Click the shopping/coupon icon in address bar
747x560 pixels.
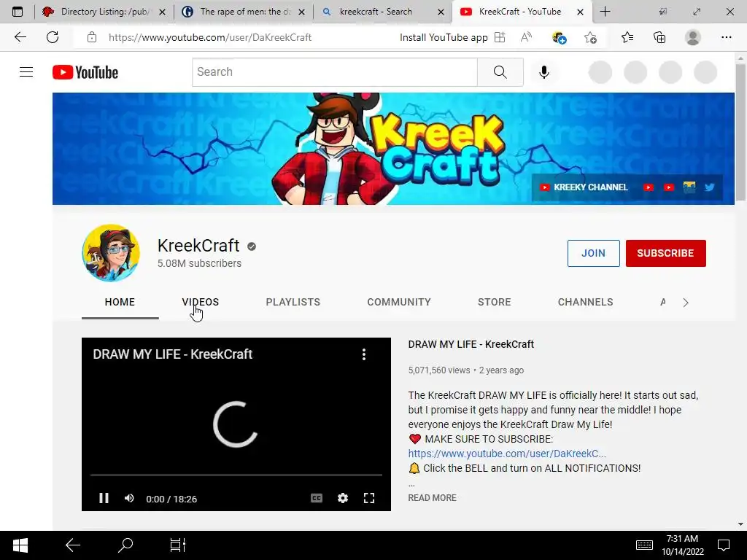pyautogui.click(x=558, y=37)
